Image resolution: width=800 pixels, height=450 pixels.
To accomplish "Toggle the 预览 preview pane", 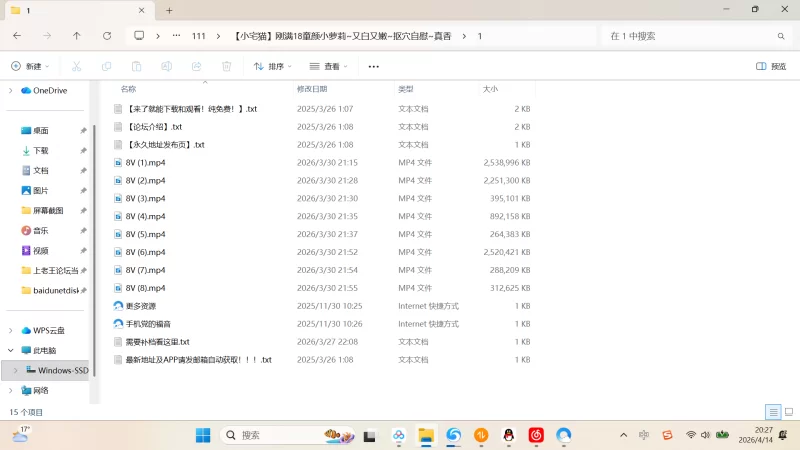I will [771, 66].
